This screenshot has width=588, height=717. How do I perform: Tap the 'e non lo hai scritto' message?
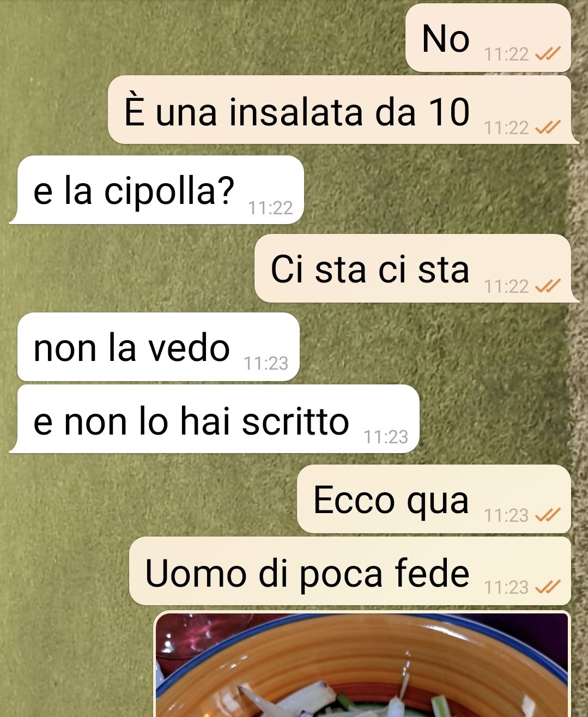214,419
